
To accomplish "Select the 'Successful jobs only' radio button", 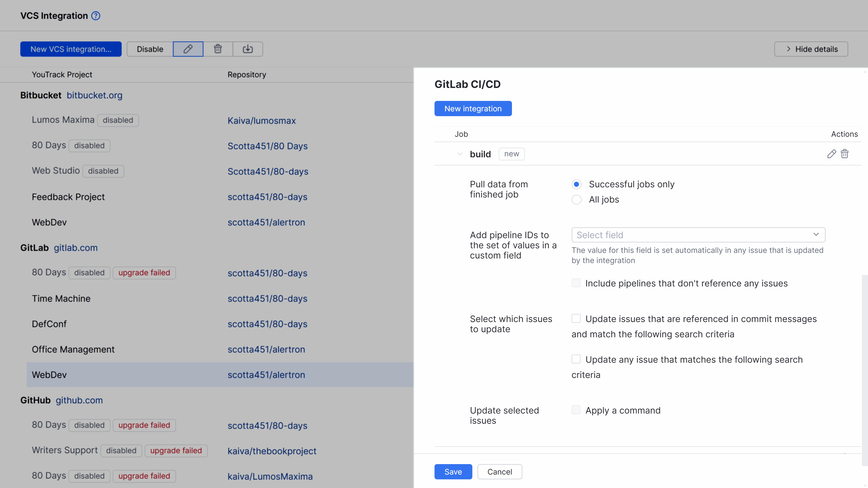I will tap(576, 184).
